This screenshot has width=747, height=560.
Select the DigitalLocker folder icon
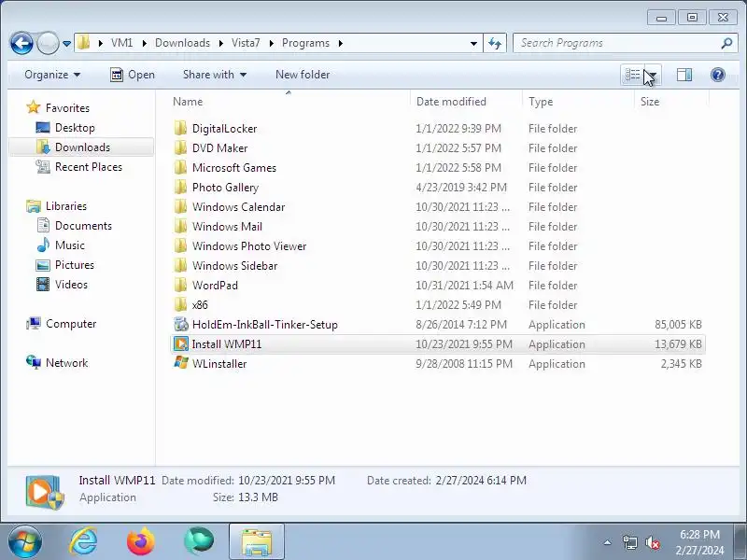tap(180, 128)
